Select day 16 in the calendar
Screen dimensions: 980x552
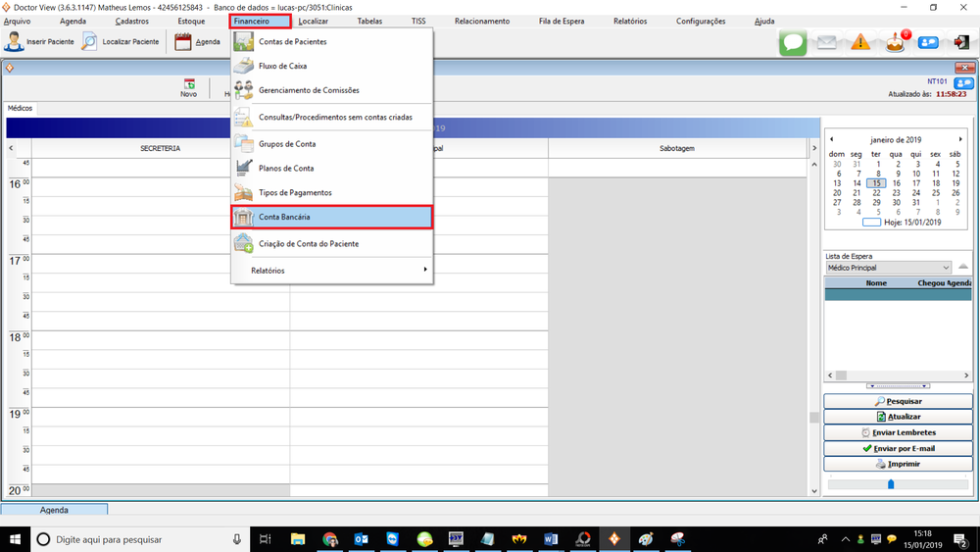(896, 183)
